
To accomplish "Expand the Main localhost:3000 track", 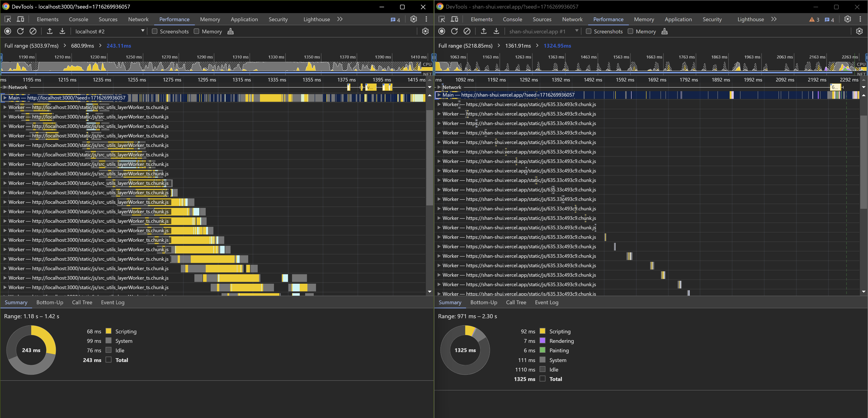I will 5,98.
